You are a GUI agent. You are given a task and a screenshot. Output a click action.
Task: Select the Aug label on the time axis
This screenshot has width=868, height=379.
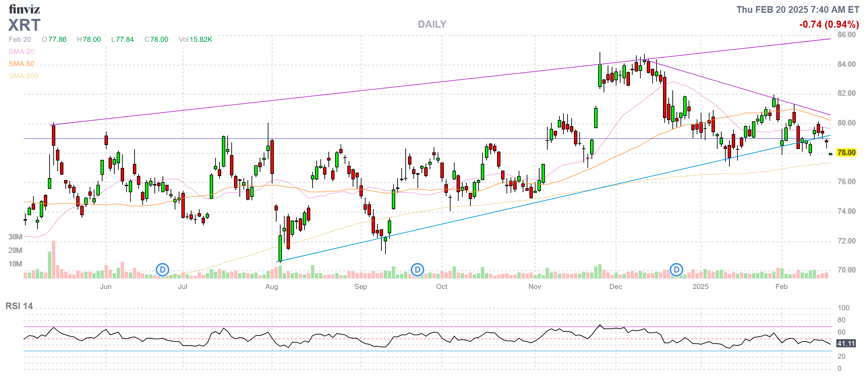pyautogui.click(x=271, y=287)
